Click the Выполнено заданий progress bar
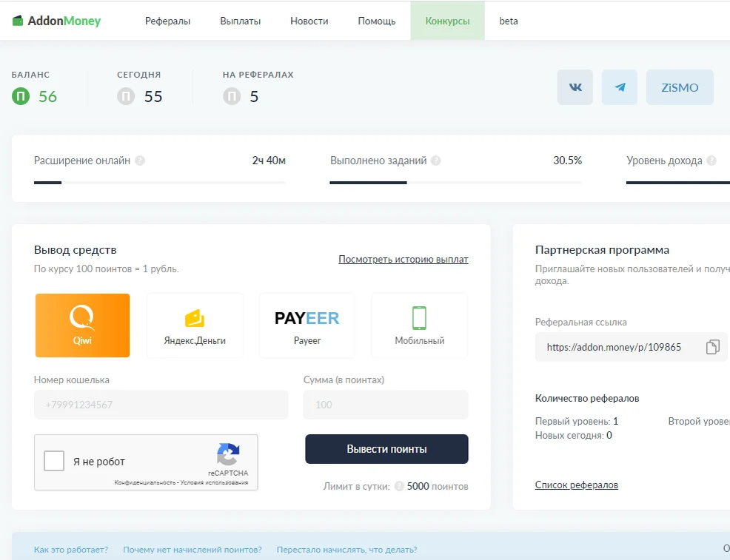Image resolution: width=730 pixels, height=560 pixels. click(456, 182)
